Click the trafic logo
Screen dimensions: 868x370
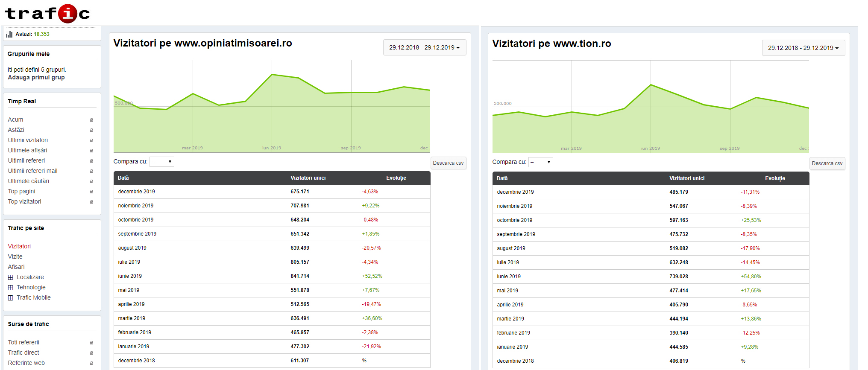[47, 14]
